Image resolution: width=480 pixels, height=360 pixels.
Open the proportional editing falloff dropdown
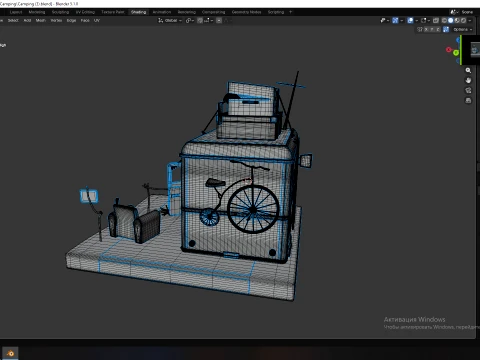(229, 20)
